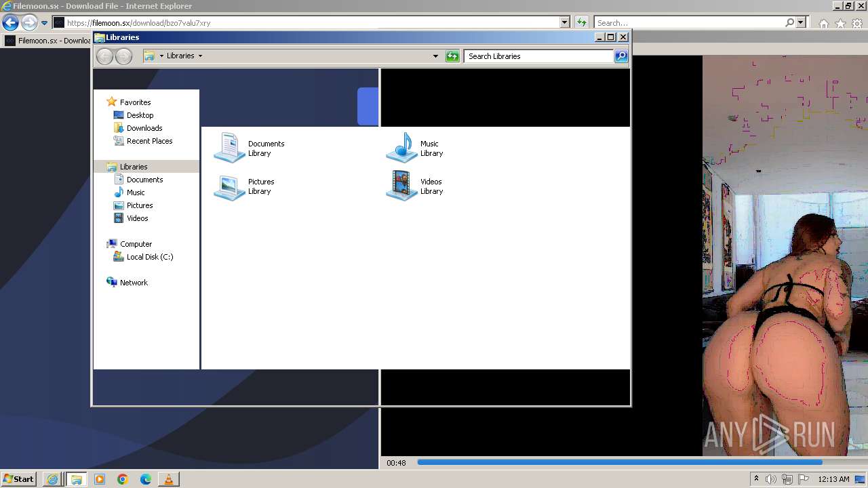Focus the Search Libraries field
Viewport: 868px width, 488px height.
pos(539,56)
